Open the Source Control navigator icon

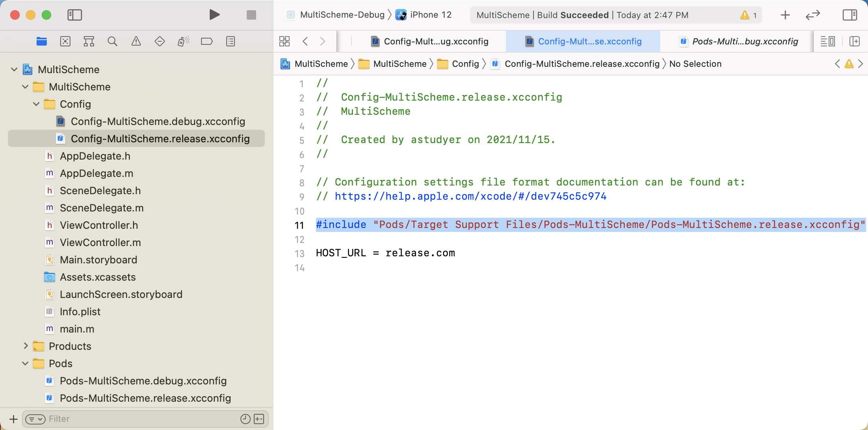(x=65, y=41)
